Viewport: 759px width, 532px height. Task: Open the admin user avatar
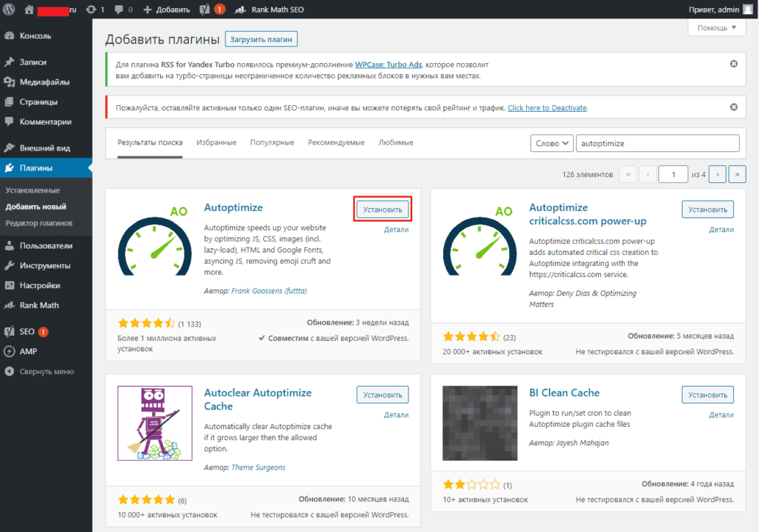pos(748,9)
